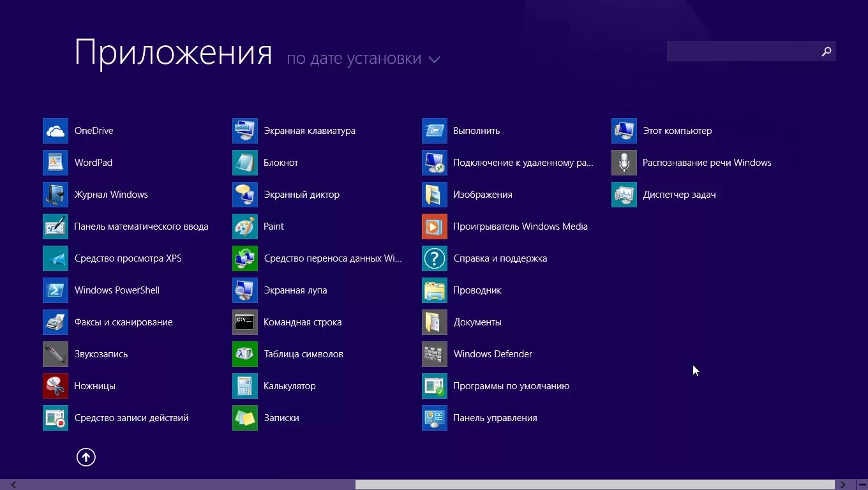Click the Проигрыватель Windows Media icon
This screenshot has height=490, width=868.
(435, 226)
